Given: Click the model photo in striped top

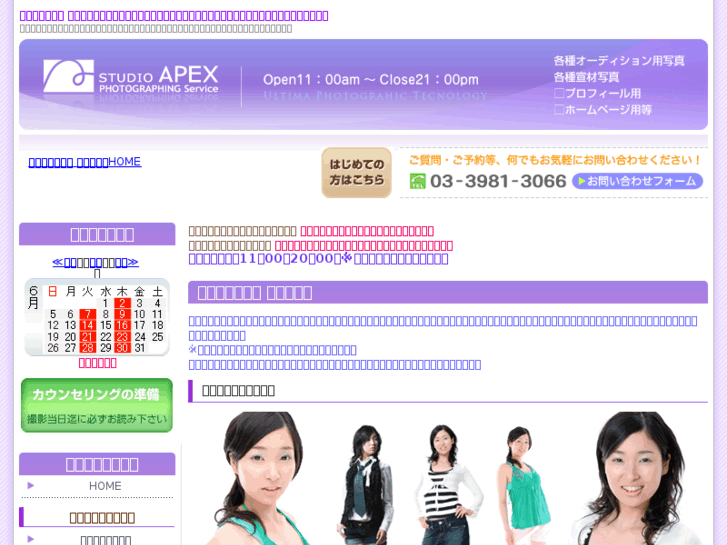Looking at the screenshot, I should [447, 485].
